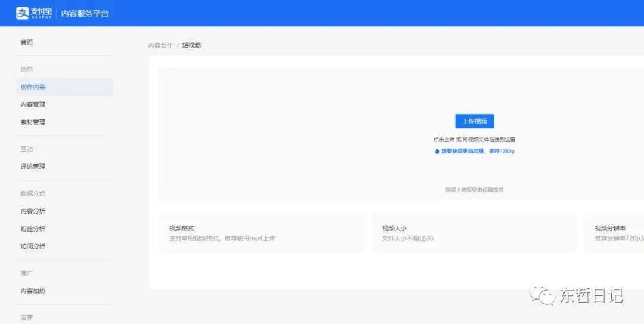Click the thumbs-up icon beside 1080p recommendation
Viewport: 644px width, 324px height.
pos(437,152)
